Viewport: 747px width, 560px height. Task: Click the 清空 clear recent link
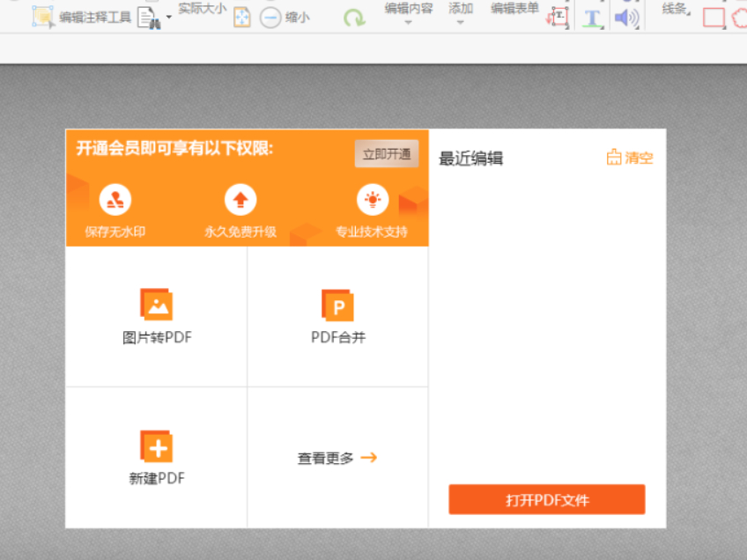[629, 158]
